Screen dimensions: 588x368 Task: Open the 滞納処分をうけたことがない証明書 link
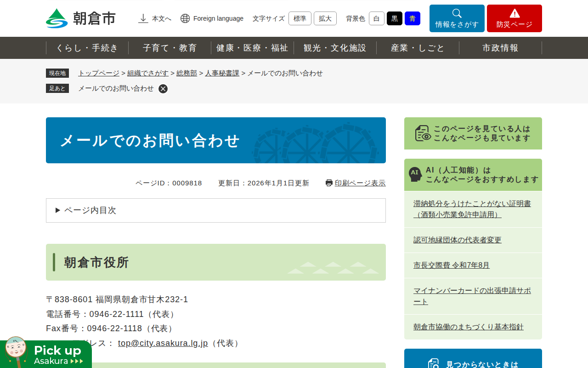click(x=472, y=203)
